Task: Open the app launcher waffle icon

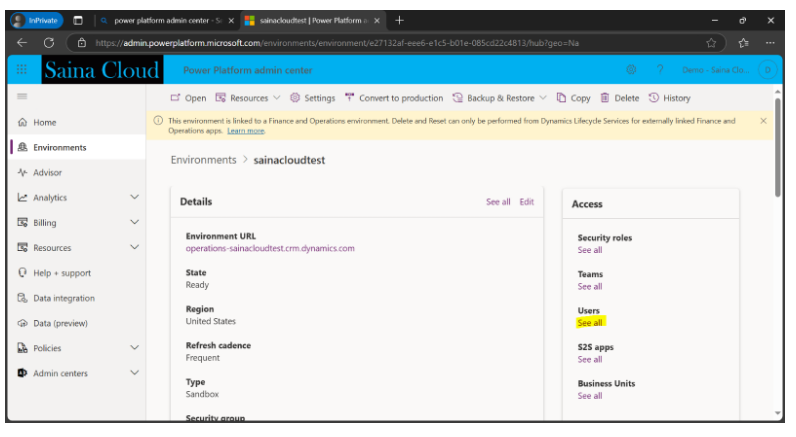Action: coord(21,70)
